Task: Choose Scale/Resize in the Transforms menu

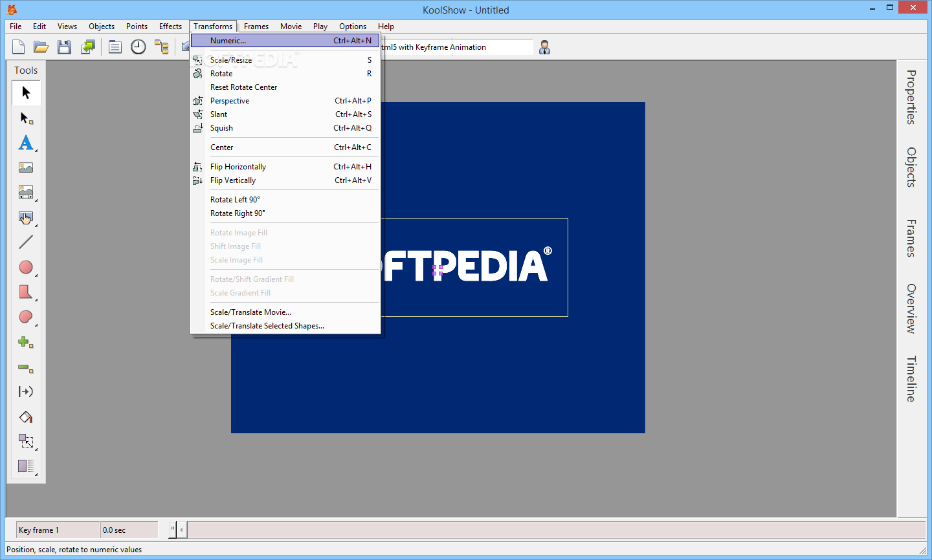Action: (x=285, y=60)
